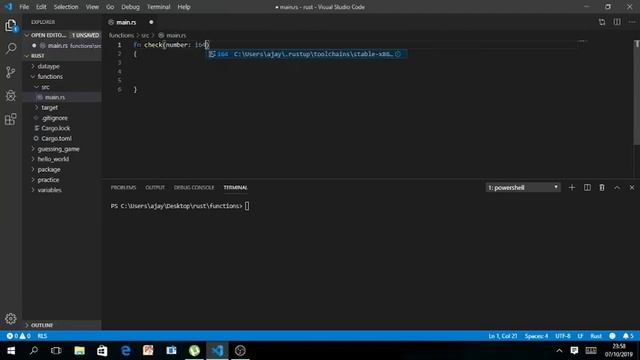Click the errors and warnings status indicator
Viewport: 640px width, 360px height.
pos(18,336)
